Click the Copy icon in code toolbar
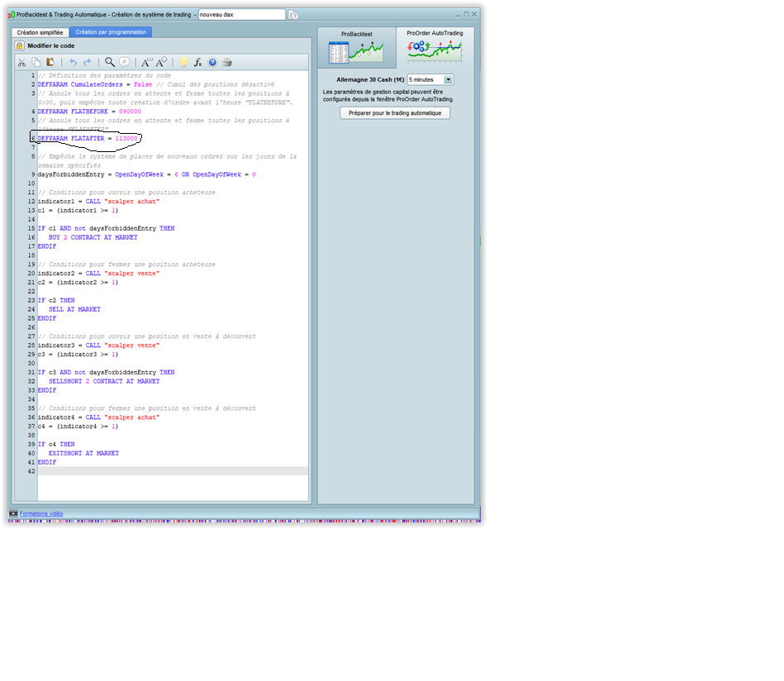This screenshot has height=681, width=784. [x=36, y=62]
